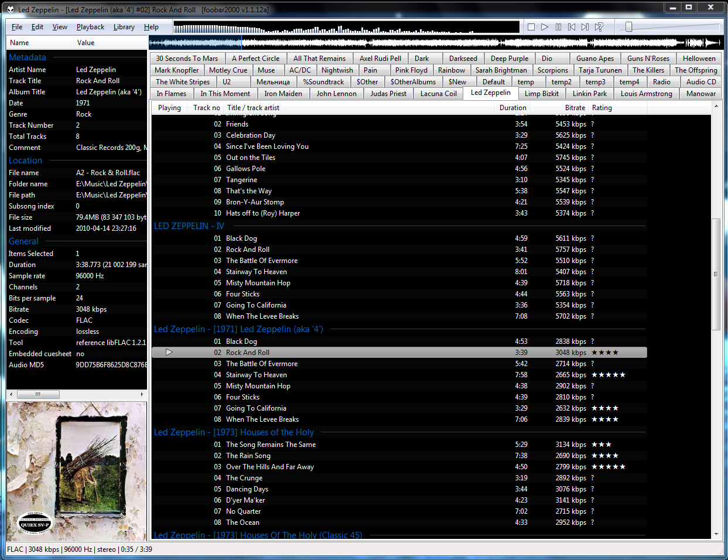Select Since I've Been Loving You row
728x560 pixels.
click(399, 146)
